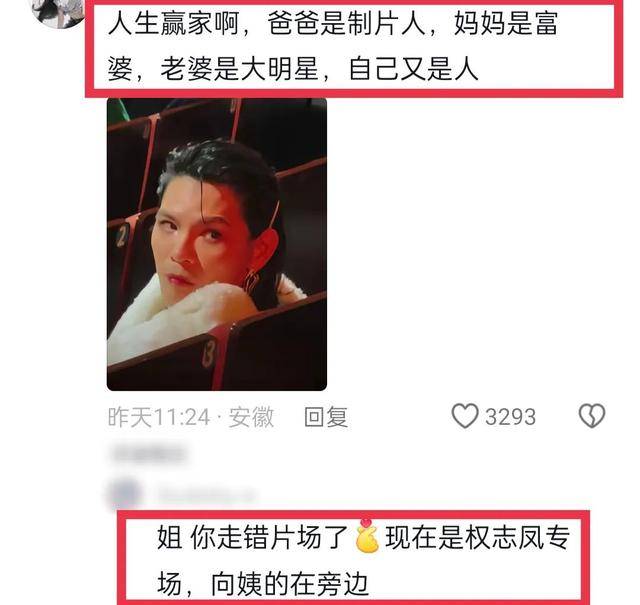Open the blurred reply author's name
This screenshot has height=605, width=640.
tap(205, 494)
